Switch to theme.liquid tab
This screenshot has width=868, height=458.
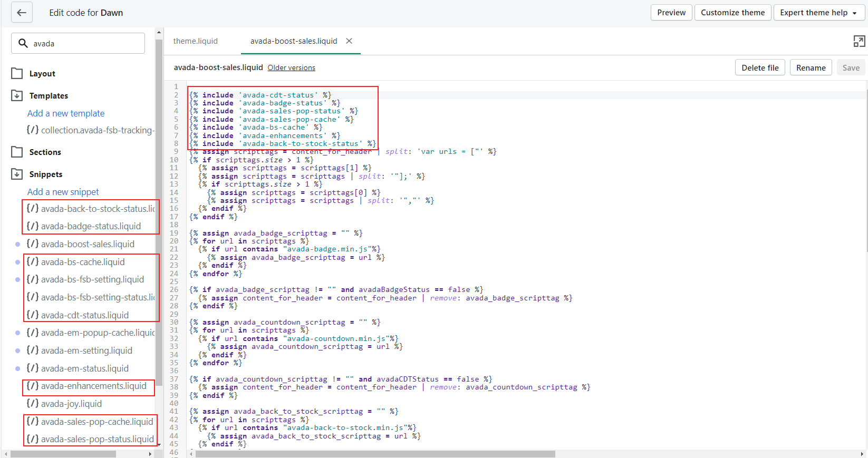[x=195, y=41]
